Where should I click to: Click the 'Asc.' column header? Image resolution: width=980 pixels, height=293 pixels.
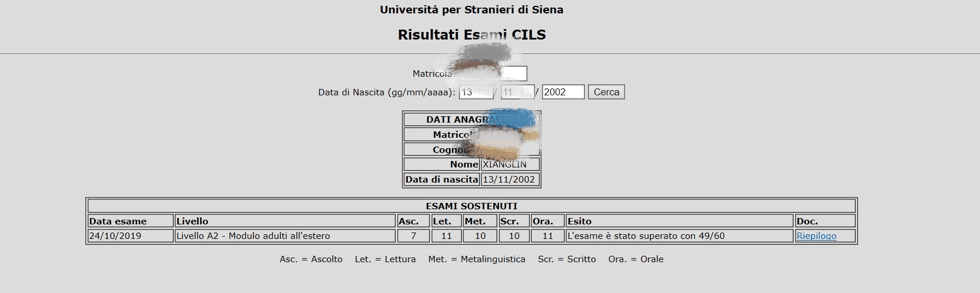(413, 221)
